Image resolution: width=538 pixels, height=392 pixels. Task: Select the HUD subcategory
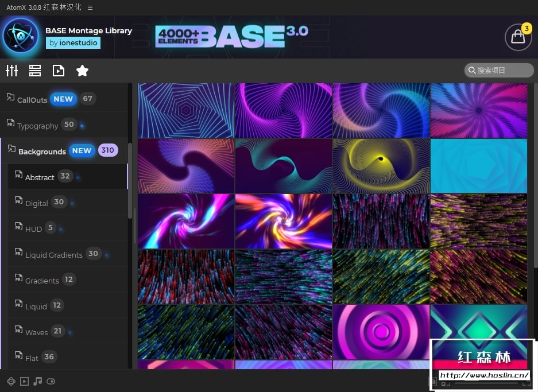pos(68,228)
